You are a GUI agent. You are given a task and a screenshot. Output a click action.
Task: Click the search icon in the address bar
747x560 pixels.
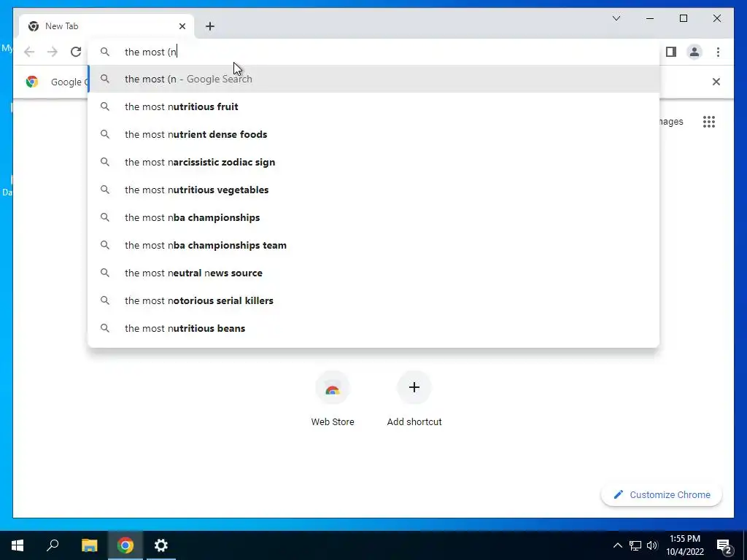tap(105, 52)
